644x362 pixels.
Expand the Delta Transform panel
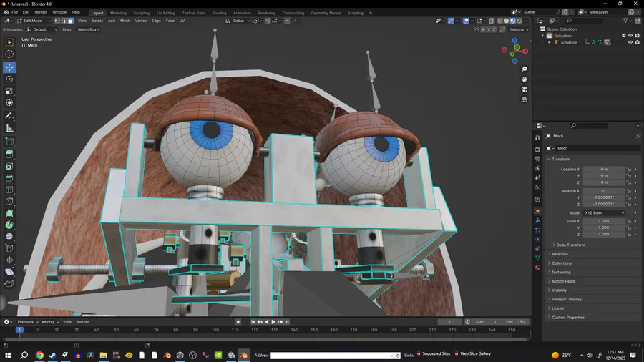coord(570,245)
